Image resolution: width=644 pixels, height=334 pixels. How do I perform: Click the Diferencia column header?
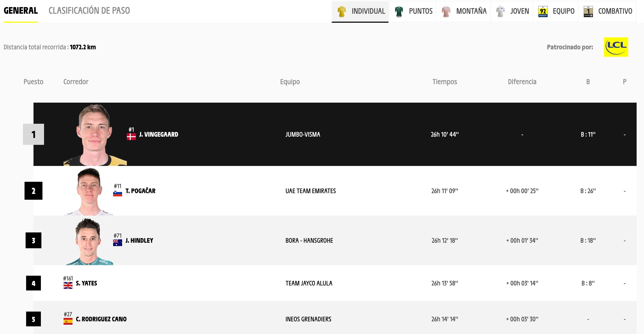point(522,82)
